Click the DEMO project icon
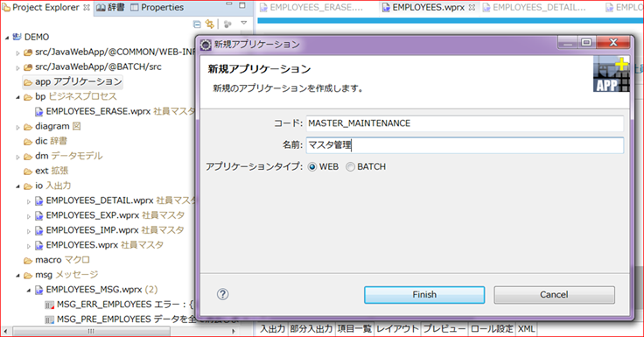The width and height of the screenshot is (644, 337). pos(17,37)
